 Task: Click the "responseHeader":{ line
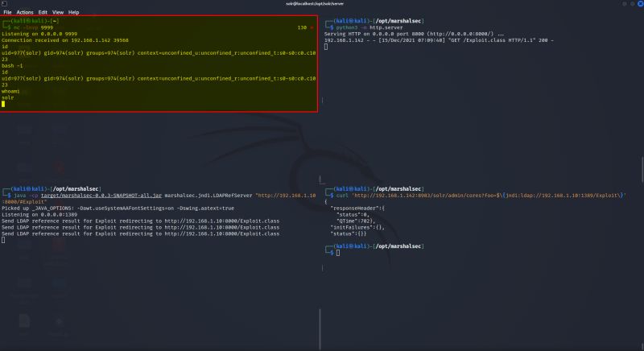point(357,209)
